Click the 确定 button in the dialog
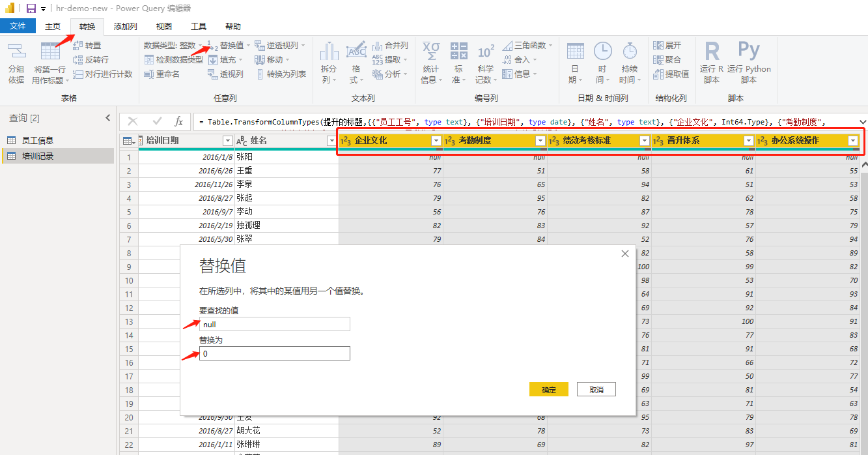 [x=549, y=389]
